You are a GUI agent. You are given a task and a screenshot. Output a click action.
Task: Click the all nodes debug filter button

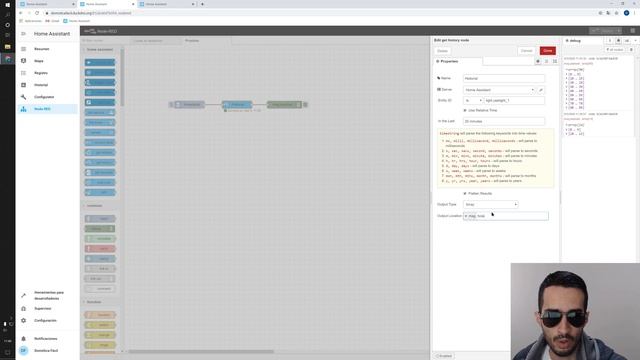click(615, 50)
